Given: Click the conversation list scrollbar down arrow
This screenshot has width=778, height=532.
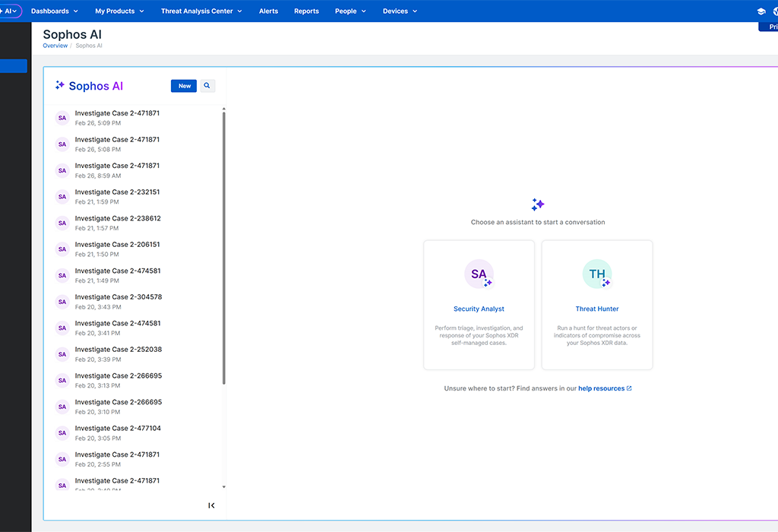Looking at the screenshot, I should coord(223,487).
